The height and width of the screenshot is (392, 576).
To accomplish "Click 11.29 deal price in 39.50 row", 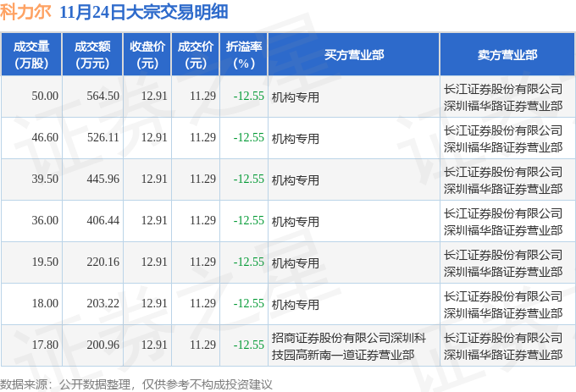I will 202,179.
